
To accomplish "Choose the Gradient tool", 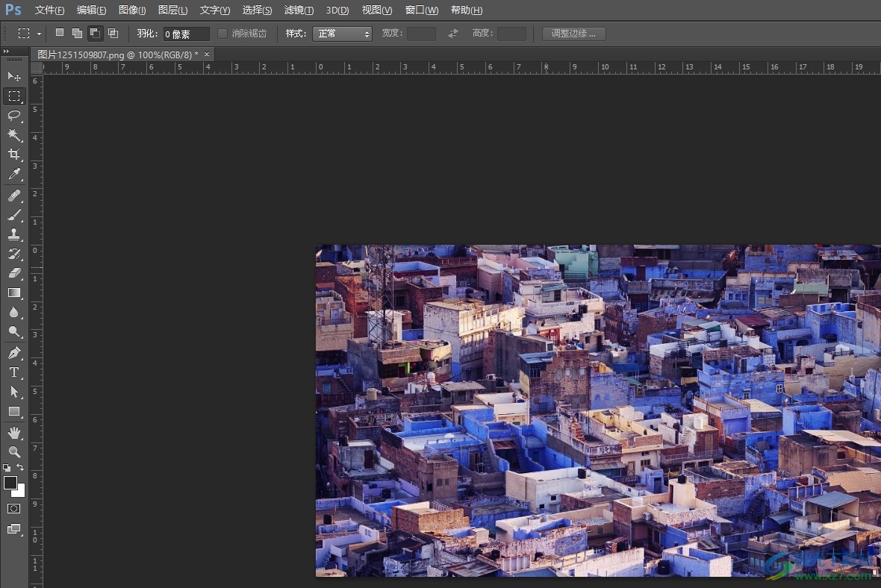I will click(13, 293).
